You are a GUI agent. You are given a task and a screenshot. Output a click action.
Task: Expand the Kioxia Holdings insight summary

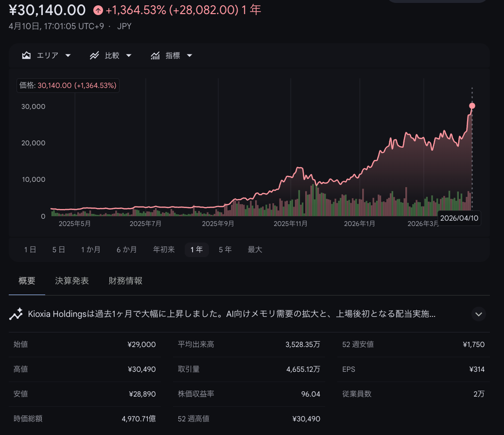(478, 314)
